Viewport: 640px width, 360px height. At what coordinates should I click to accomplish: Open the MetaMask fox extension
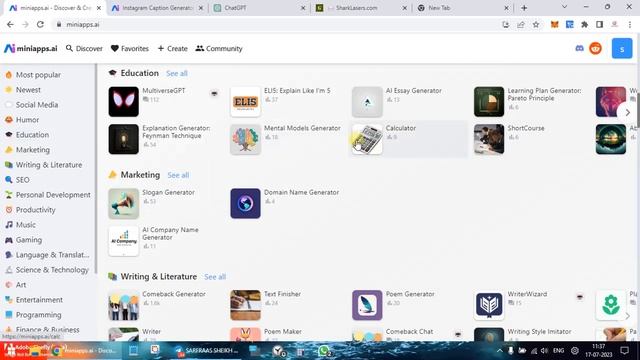pyautogui.click(x=554, y=24)
